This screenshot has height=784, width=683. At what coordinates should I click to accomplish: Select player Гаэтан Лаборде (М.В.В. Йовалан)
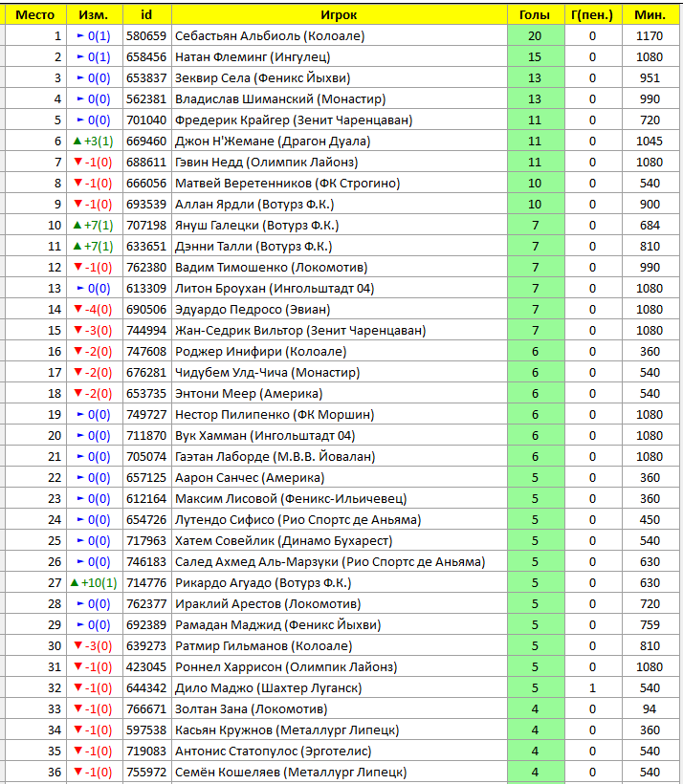275,456
